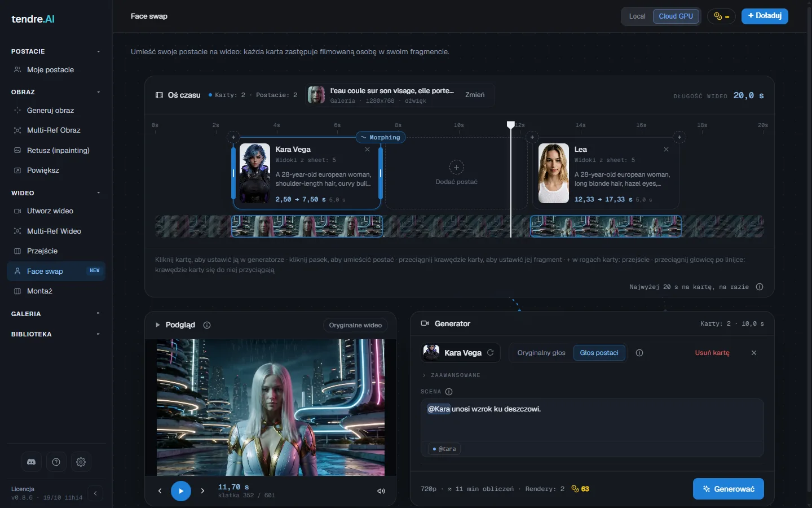Image resolution: width=812 pixels, height=508 pixels.
Task: Mute the preview volume speaker icon
Action: 381,491
